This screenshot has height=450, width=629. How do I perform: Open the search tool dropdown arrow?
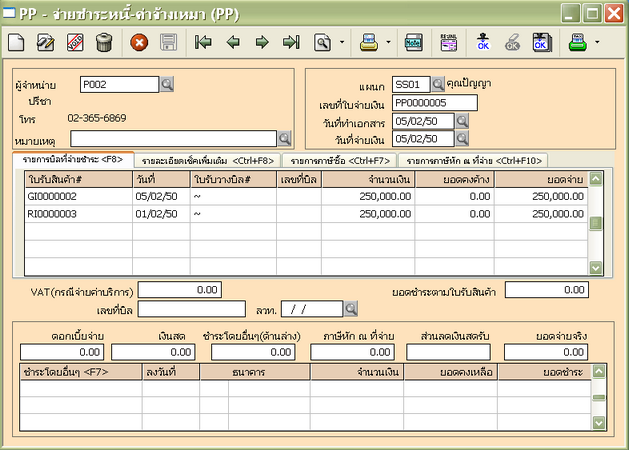[343, 43]
